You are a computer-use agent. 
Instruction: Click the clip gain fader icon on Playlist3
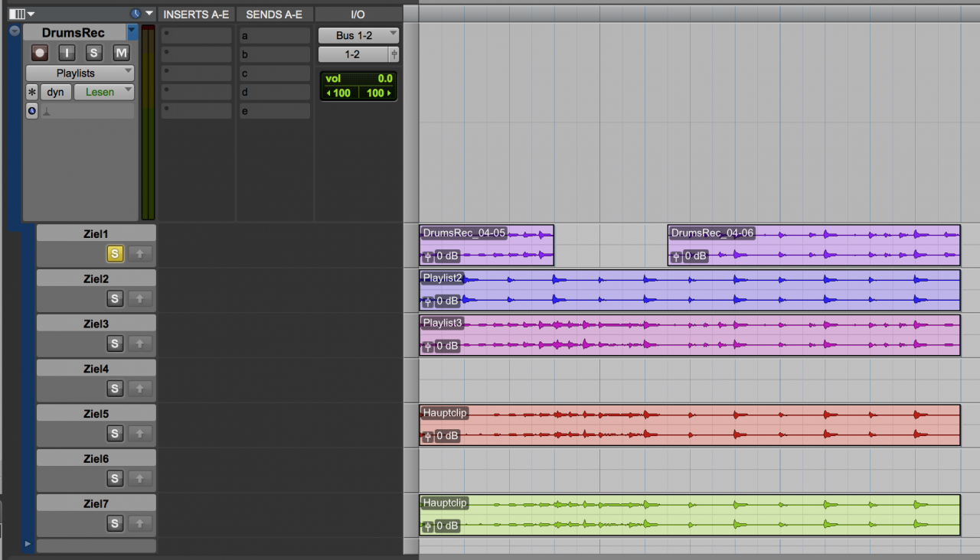pyautogui.click(x=428, y=346)
